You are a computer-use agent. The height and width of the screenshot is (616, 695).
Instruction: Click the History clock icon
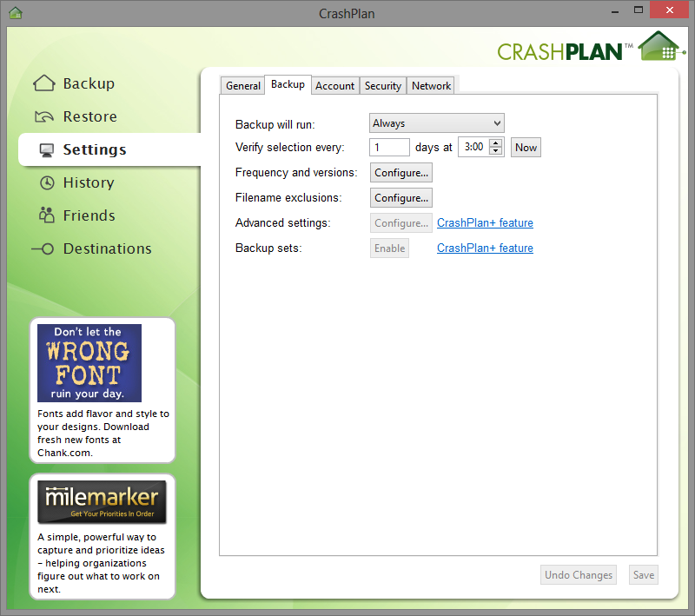47,182
